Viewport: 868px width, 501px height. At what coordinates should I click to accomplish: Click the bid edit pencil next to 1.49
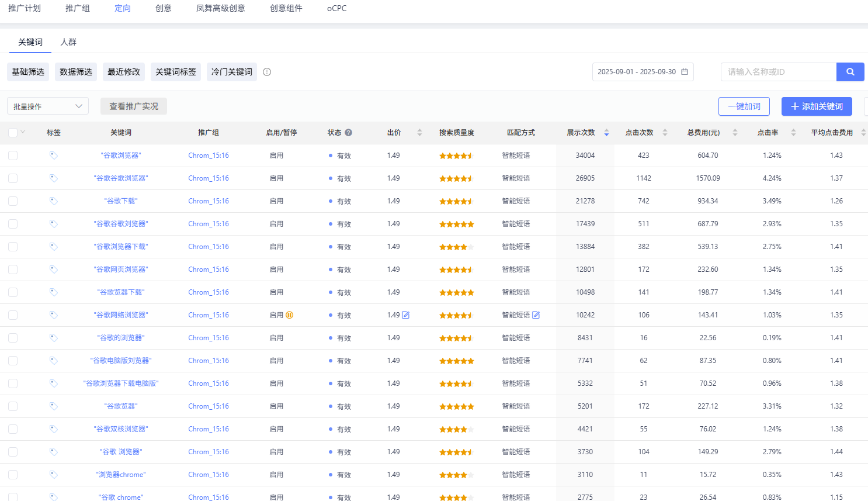click(x=406, y=315)
